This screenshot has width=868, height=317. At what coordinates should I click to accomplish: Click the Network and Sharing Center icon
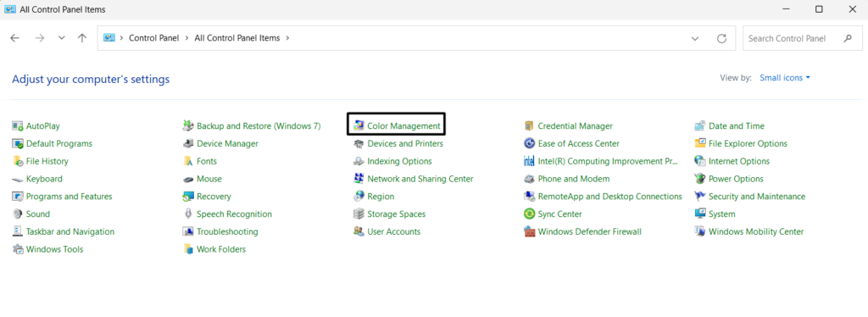[x=359, y=179]
